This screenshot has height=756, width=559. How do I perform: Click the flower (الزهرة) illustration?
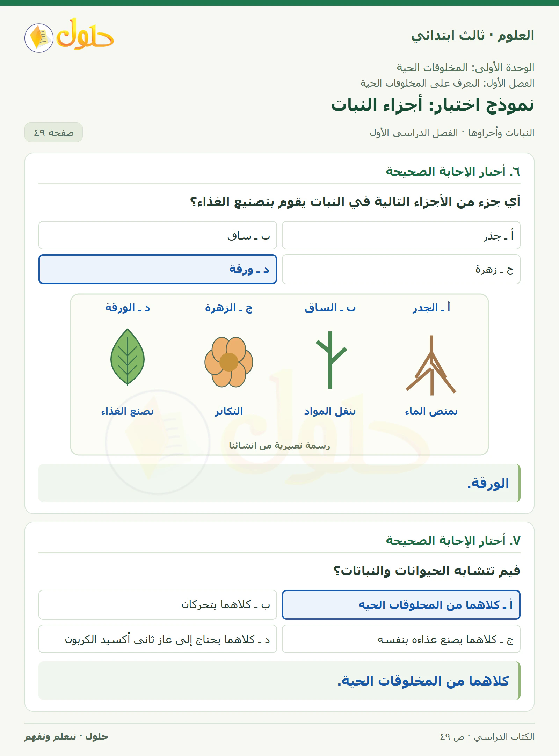[x=229, y=362]
